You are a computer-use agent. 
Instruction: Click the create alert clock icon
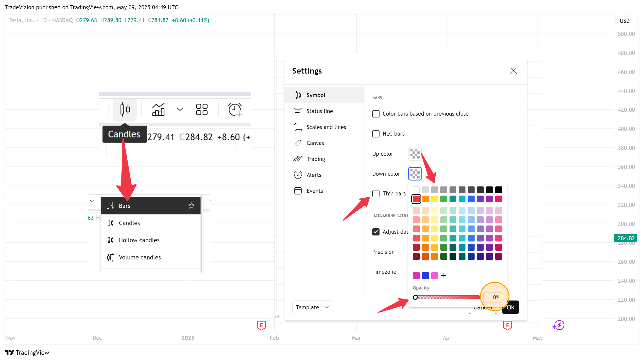pos(235,110)
